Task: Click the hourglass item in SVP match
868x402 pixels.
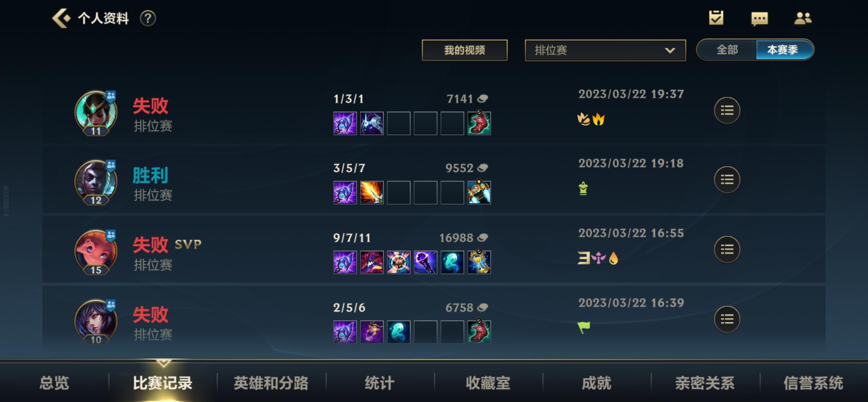Action: (x=479, y=262)
